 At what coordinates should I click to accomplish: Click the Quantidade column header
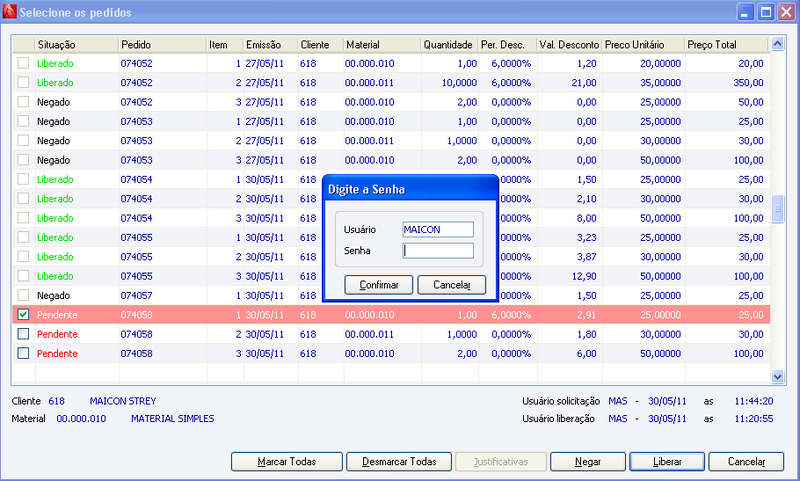(x=449, y=45)
